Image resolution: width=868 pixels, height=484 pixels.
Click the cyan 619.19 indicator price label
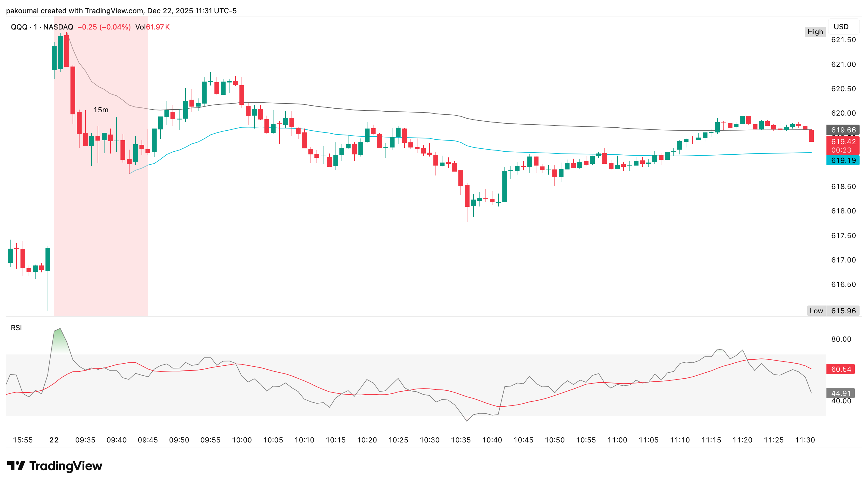tap(843, 160)
